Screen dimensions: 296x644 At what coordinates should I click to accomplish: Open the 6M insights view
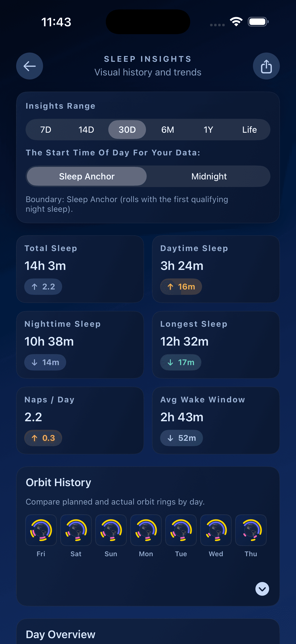[x=168, y=130]
